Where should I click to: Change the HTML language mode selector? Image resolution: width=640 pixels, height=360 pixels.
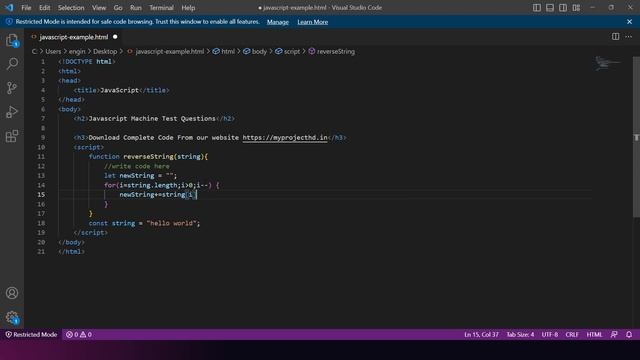point(594,335)
